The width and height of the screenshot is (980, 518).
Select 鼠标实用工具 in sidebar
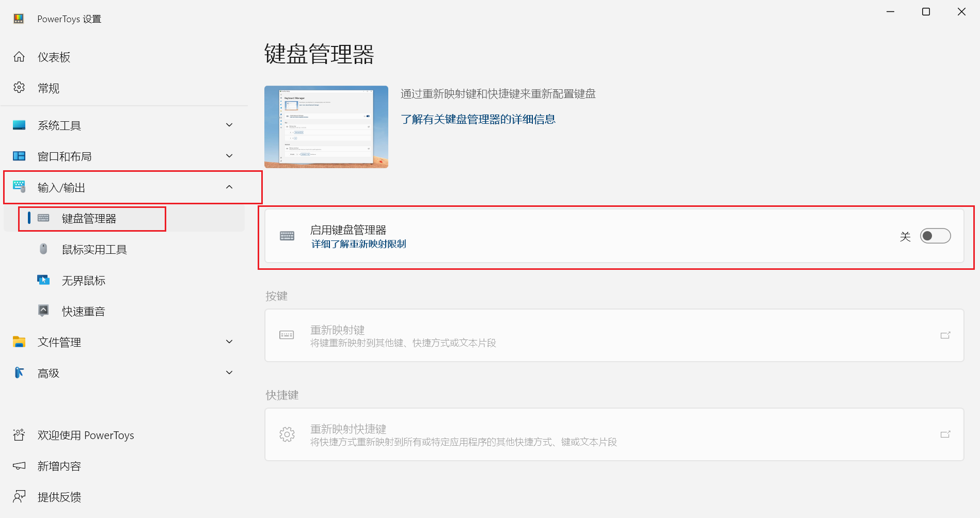coord(124,249)
